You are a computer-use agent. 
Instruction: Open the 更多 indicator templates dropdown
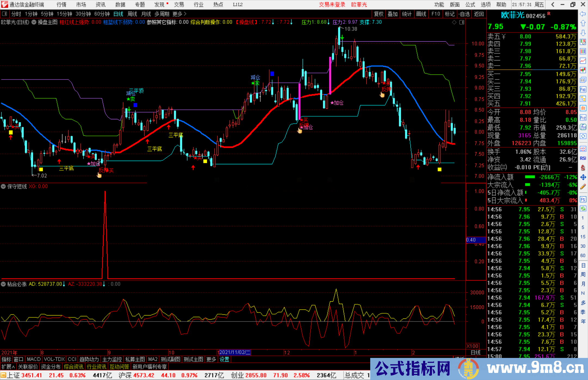[211, 359]
